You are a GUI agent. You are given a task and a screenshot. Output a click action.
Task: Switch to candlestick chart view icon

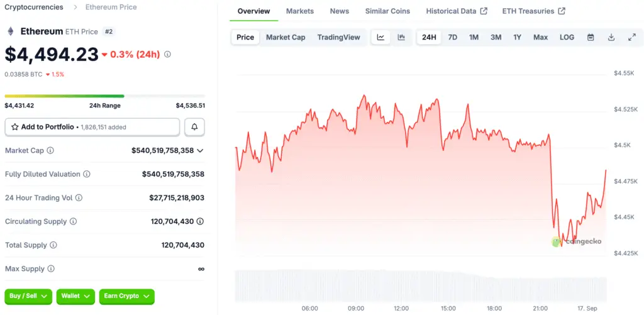coord(401,37)
